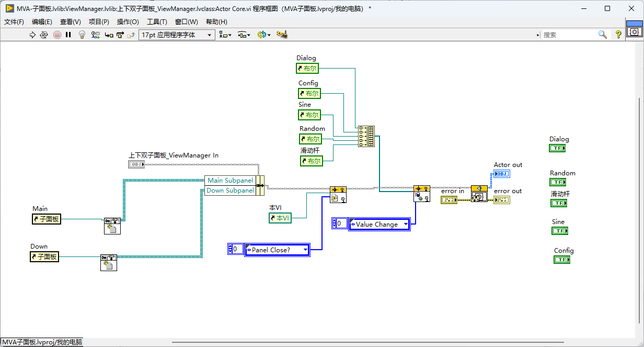Click the Run arrow button
Screen dimensions: 644x347
pos(32,35)
